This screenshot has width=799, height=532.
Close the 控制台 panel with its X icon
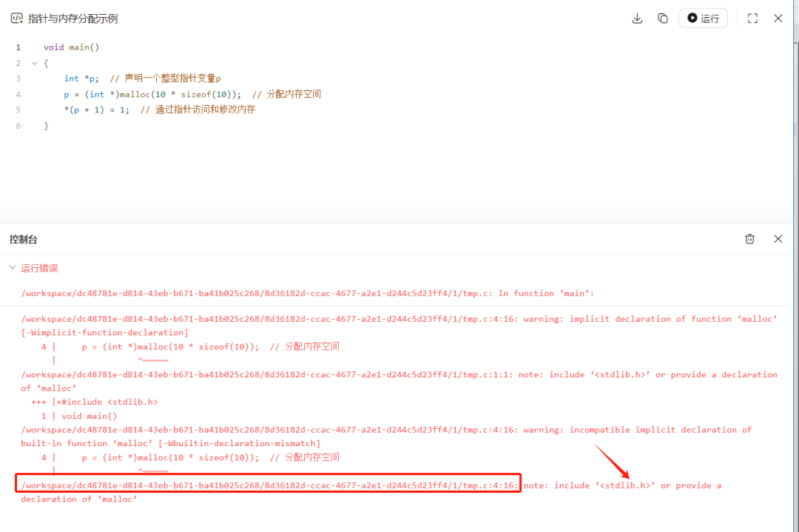(778, 238)
